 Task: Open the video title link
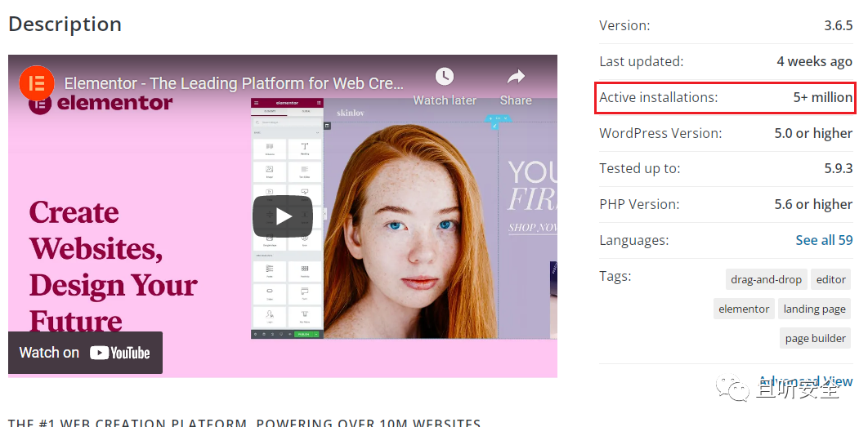pyautogui.click(x=234, y=83)
